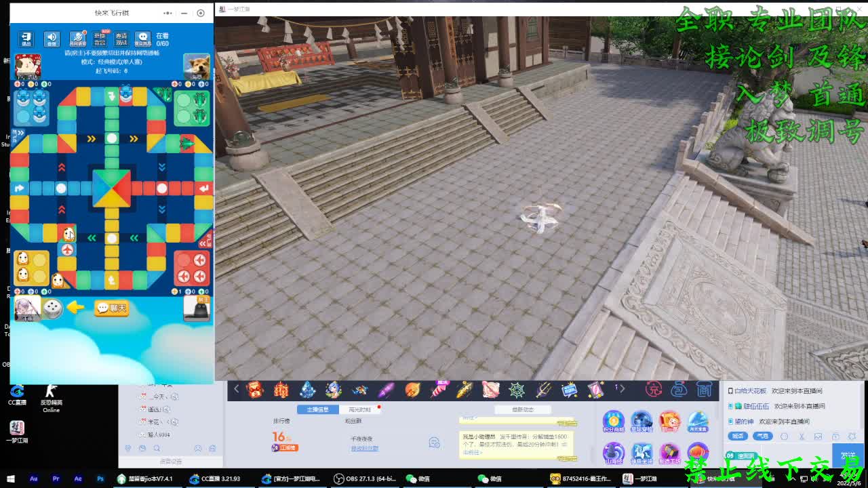The height and width of the screenshot is (488, 868).
Task: Launch Adobe Photoshop from the taskbar
Action: pos(100,479)
